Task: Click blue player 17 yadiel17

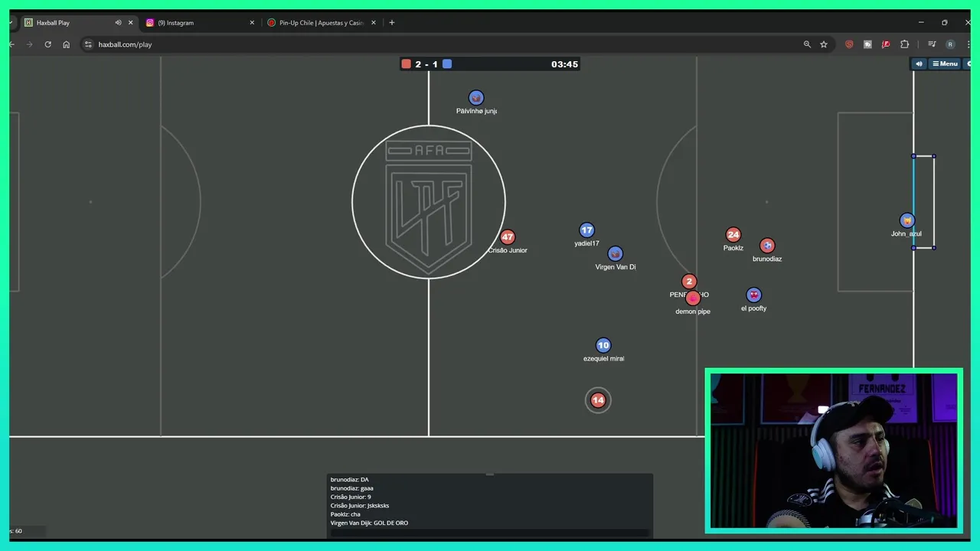Action: (x=586, y=230)
